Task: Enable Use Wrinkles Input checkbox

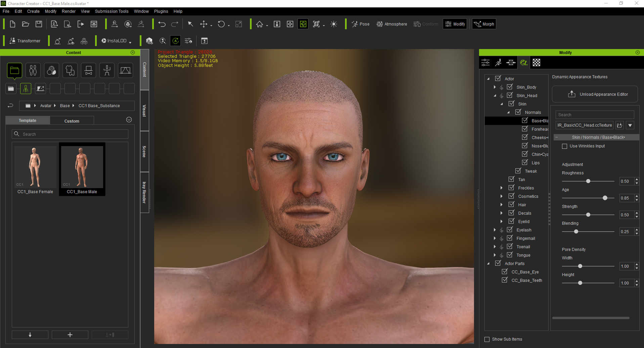Action: (565, 146)
